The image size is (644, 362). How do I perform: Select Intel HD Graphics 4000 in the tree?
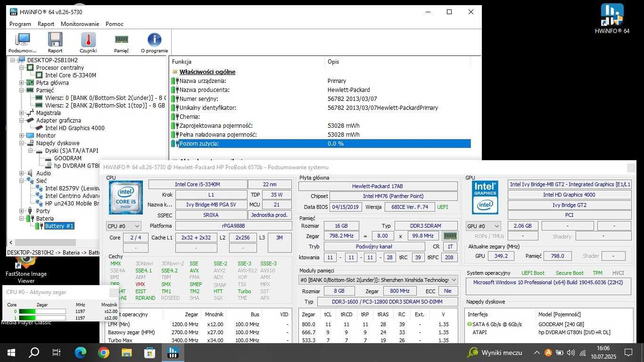pos(75,128)
